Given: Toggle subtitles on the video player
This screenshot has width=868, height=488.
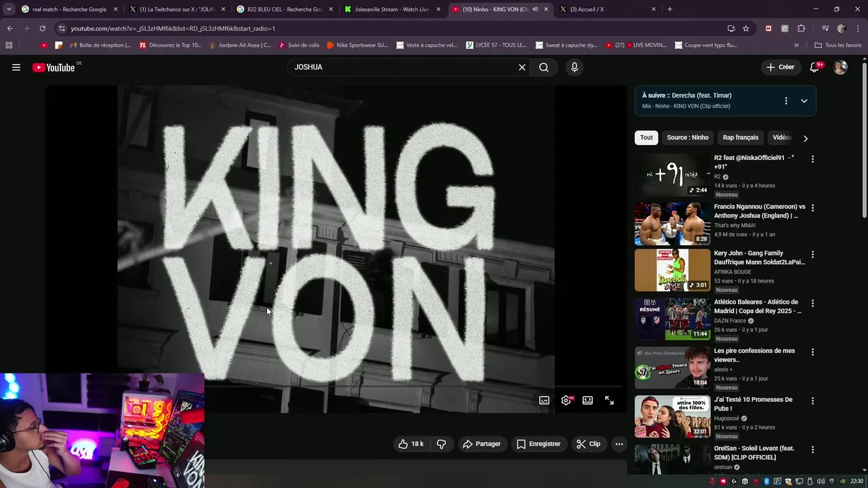Looking at the screenshot, I should coord(544,401).
